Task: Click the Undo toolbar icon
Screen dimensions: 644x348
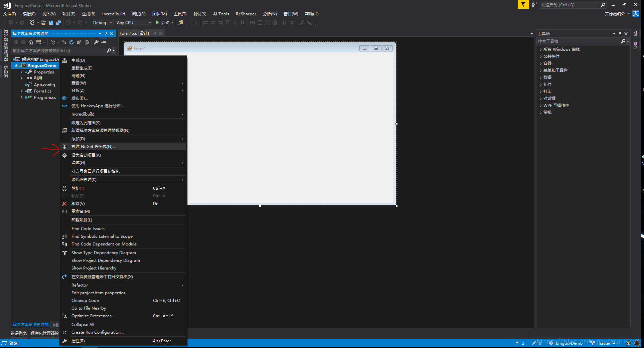Action: pyautogui.click(x=68, y=23)
